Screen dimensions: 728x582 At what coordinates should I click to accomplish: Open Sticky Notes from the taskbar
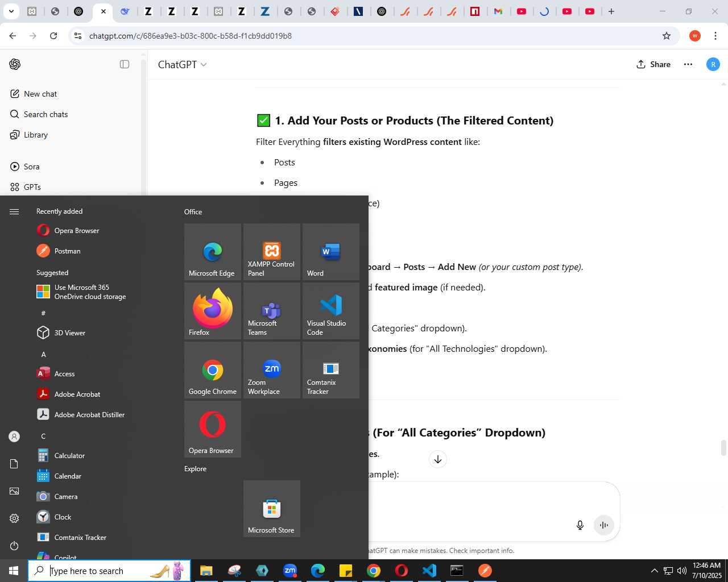click(x=346, y=571)
